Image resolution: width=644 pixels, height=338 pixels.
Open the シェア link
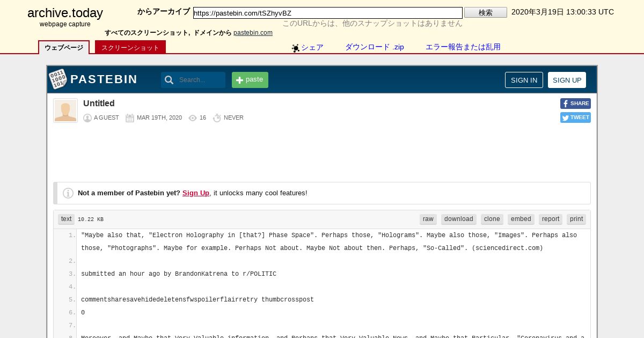(312, 47)
